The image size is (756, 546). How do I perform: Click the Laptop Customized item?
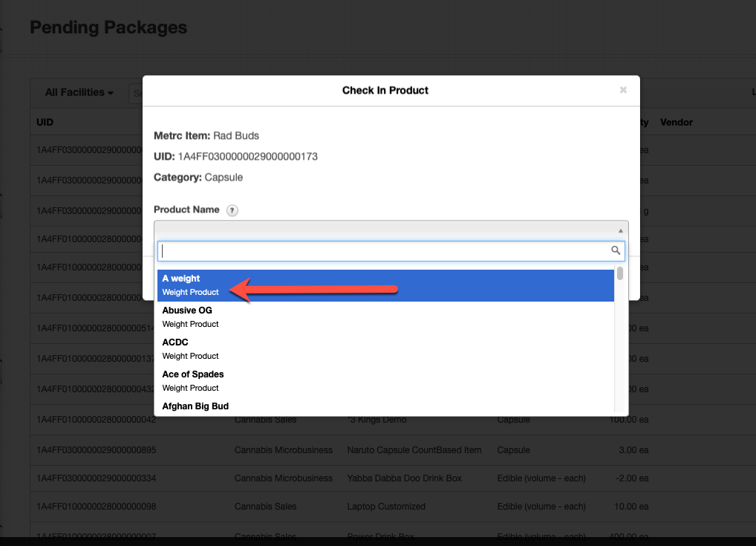pos(386,507)
